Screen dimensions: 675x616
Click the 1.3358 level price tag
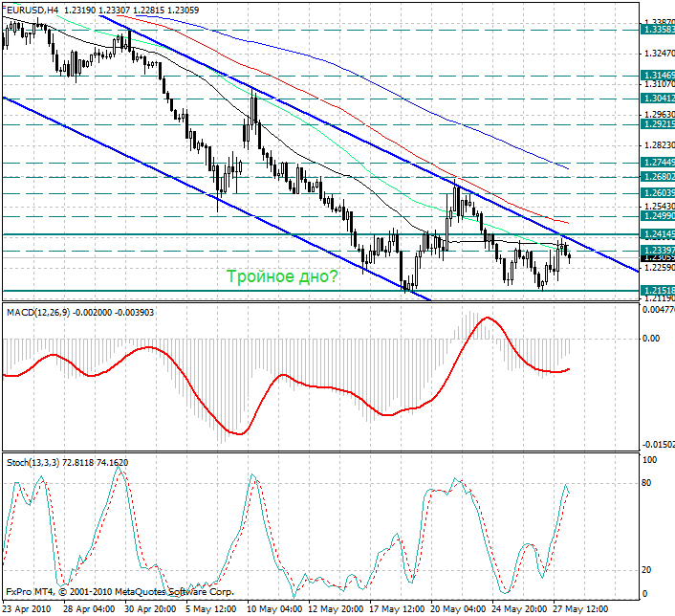pyautogui.click(x=658, y=30)
